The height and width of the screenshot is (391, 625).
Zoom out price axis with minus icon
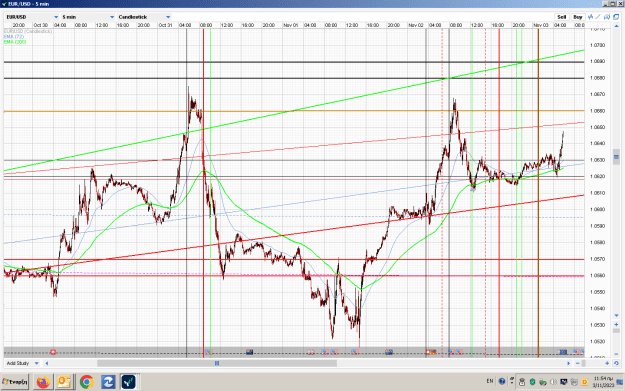616,354
